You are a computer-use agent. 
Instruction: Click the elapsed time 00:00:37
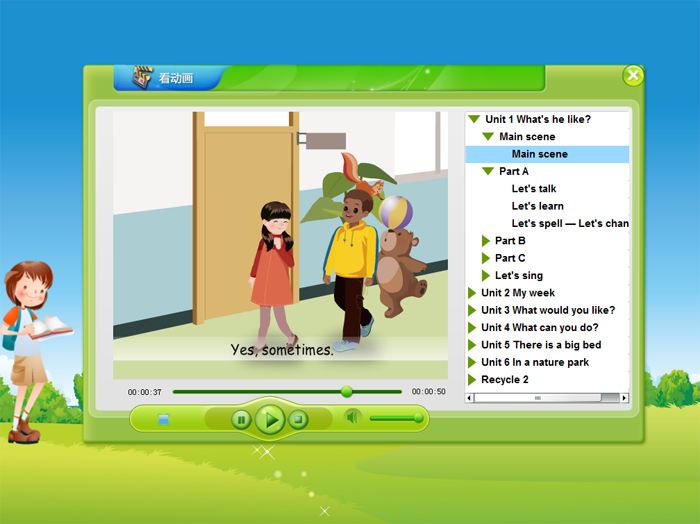144,392
